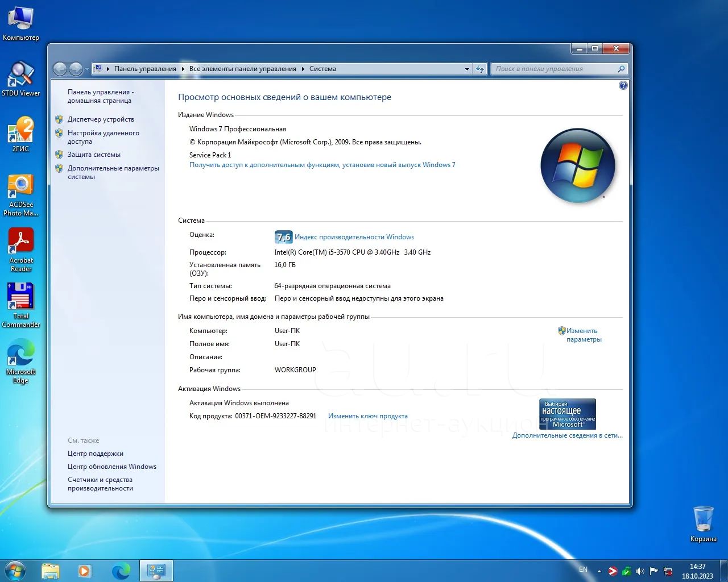Click the Show desktop strip
728x582 pixels.
coord(723,571)
